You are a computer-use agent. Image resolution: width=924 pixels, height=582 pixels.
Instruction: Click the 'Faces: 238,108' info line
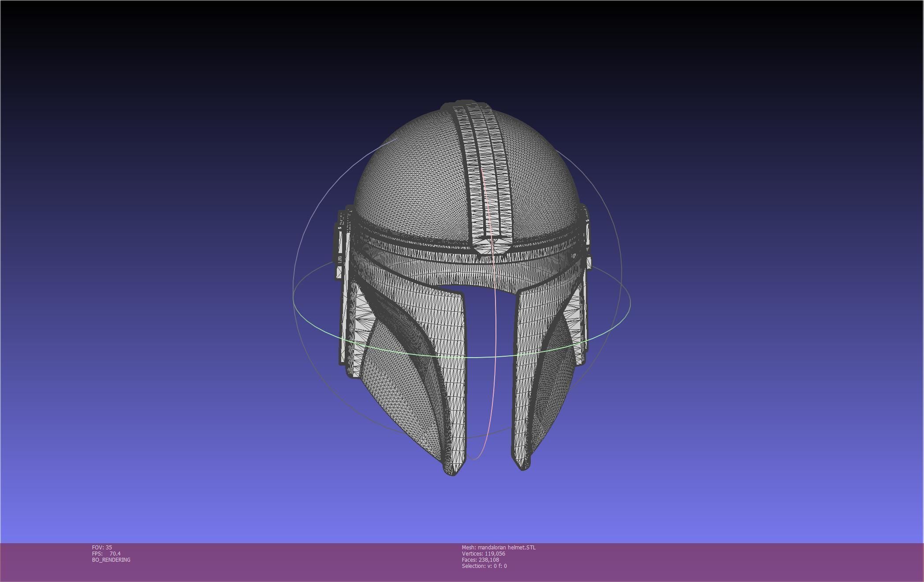click(x=481, y=560)
